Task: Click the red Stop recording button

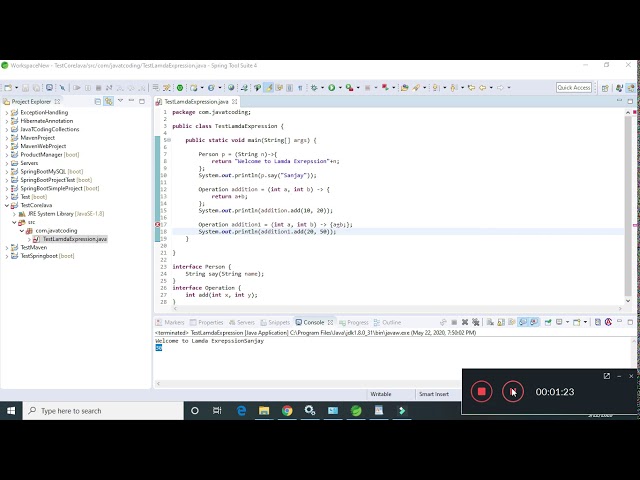Action: tap(481, 391)
